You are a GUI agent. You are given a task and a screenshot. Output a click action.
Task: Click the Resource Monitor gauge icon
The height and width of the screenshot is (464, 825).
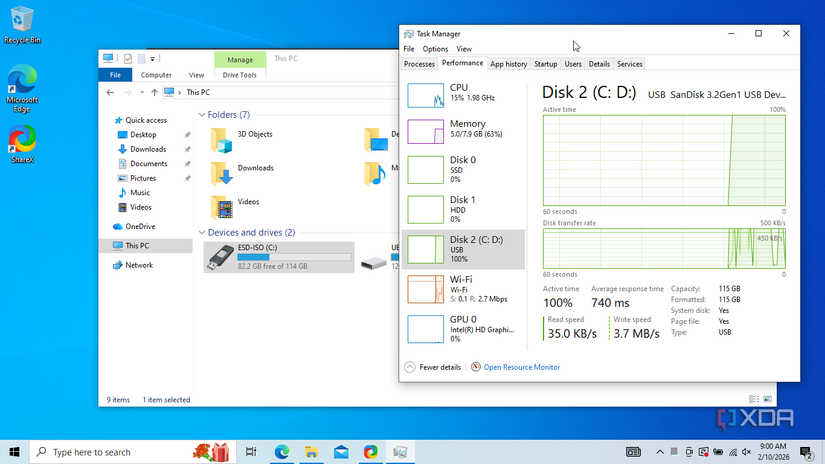coord(476,367)
